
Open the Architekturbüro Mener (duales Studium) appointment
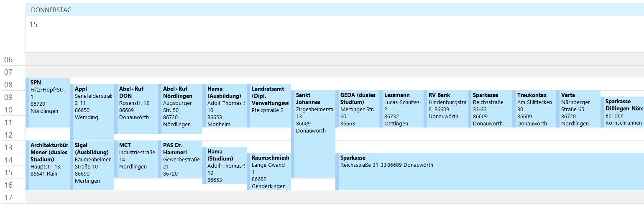48,165
